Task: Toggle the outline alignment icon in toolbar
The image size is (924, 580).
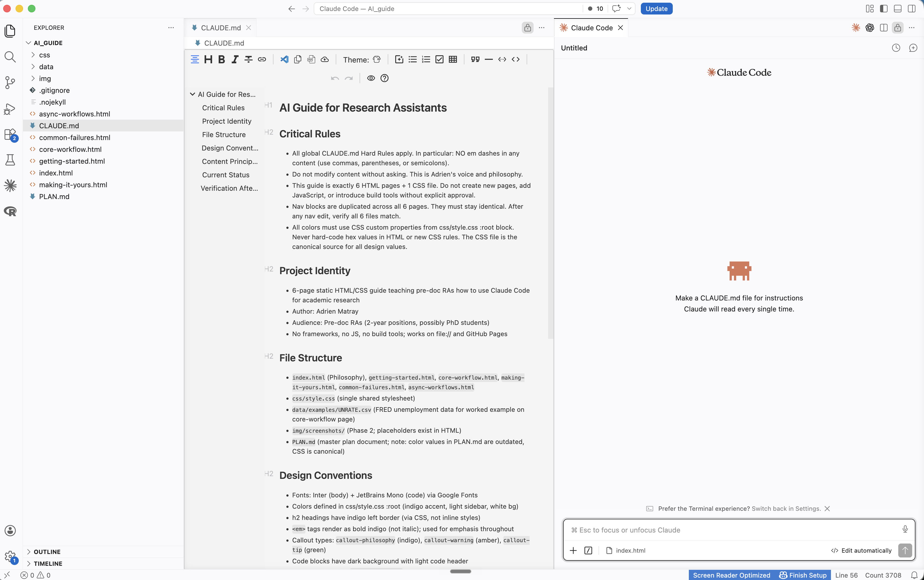Action: pyautogui.click(x=195, y=60)
